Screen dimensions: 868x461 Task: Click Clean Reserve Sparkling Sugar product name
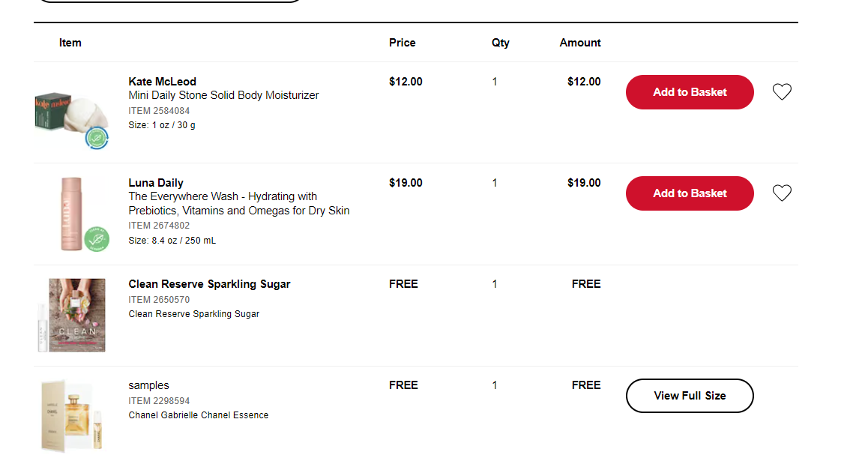[x=209, y=284]
